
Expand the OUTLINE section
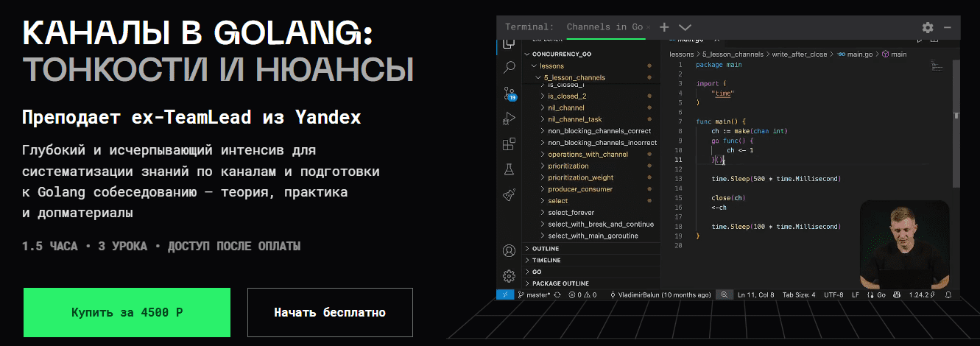pos(545,249)
